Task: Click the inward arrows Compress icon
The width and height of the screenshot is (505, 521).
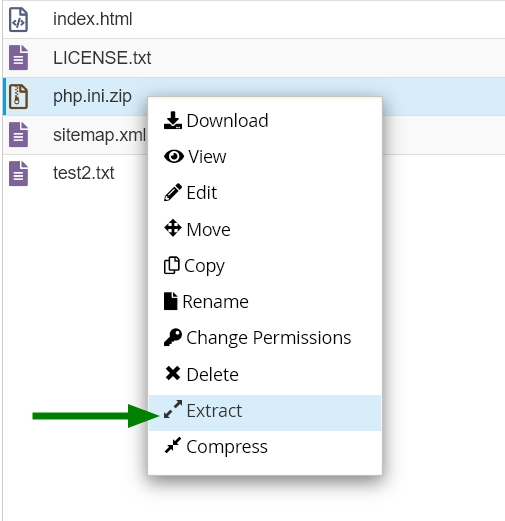Action: pos(173,445)
